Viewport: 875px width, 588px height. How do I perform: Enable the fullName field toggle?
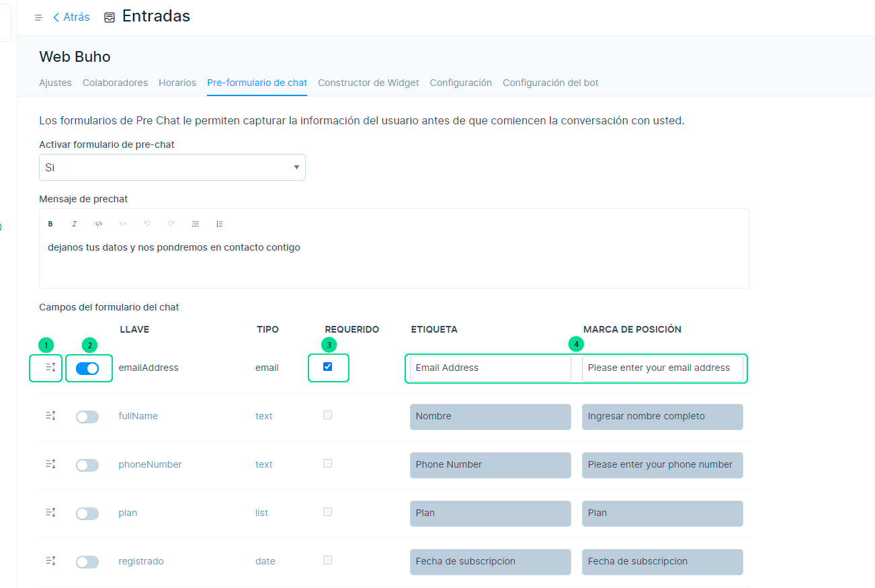[87, 417]
